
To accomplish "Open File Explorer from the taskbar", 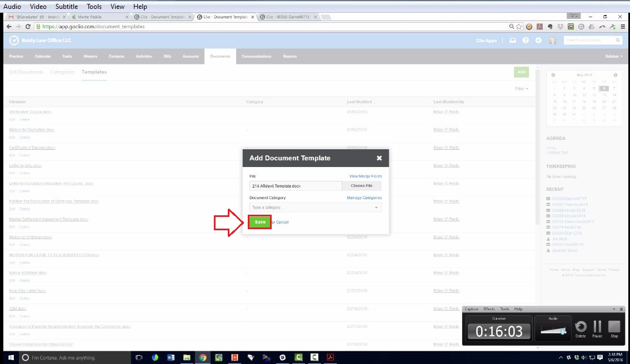I will coord(187,357).
